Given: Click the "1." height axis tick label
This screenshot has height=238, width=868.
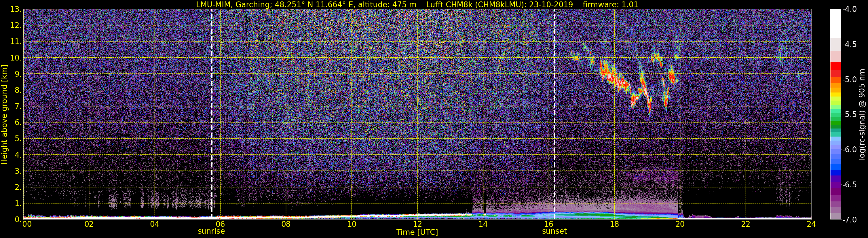Looking at the screenshot, I should point(18,204).
